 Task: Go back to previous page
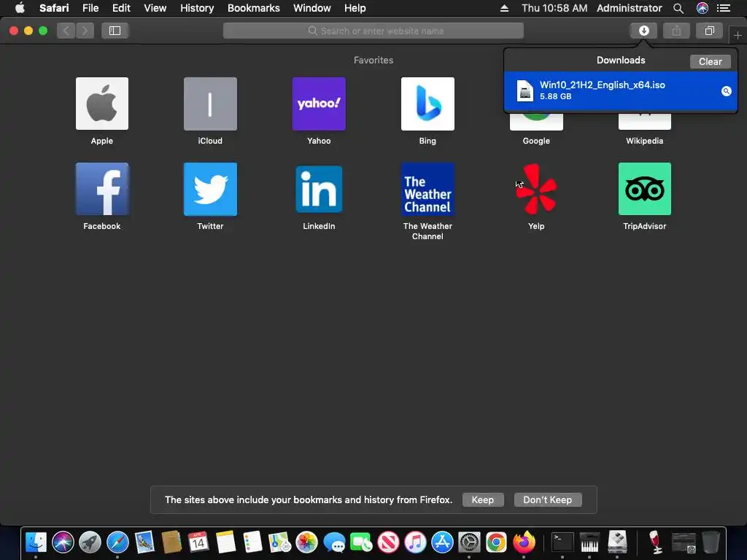(x=66, y=31)
